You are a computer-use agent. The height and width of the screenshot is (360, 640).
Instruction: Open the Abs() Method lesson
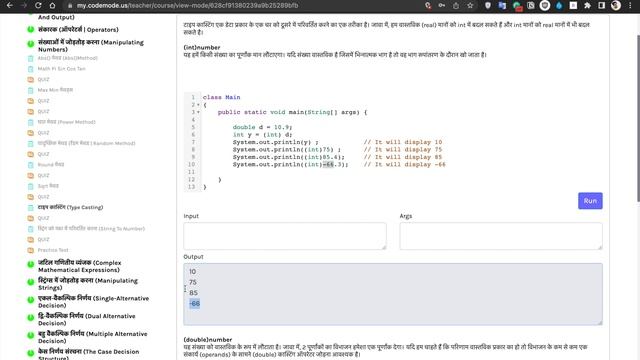click(68, 58)
